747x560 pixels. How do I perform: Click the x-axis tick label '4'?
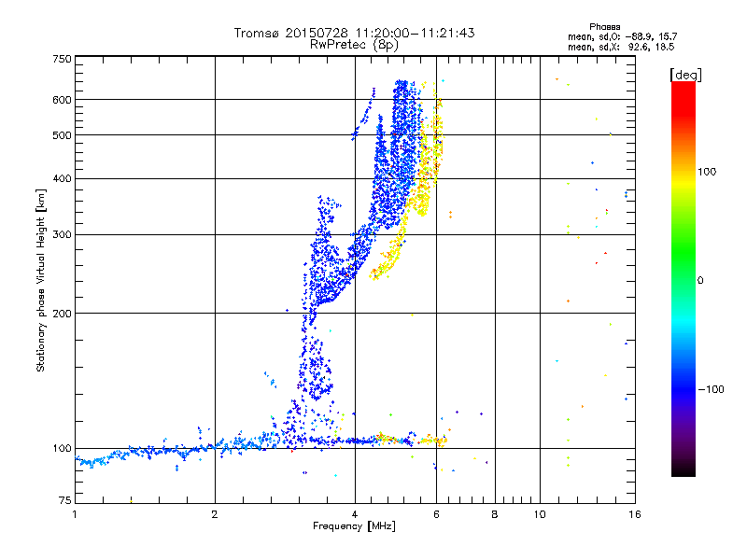pyautogui.click(x=355, y=514)
